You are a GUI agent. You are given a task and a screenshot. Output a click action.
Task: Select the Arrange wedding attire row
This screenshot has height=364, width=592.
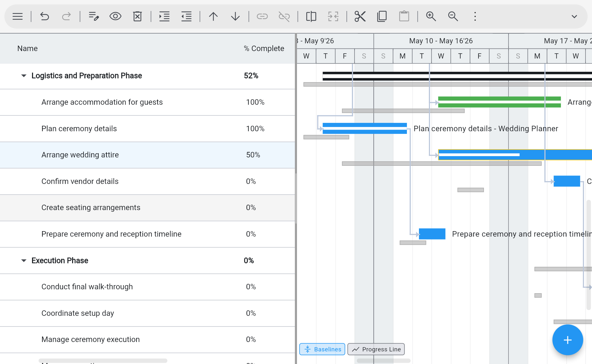pos(80,155)
